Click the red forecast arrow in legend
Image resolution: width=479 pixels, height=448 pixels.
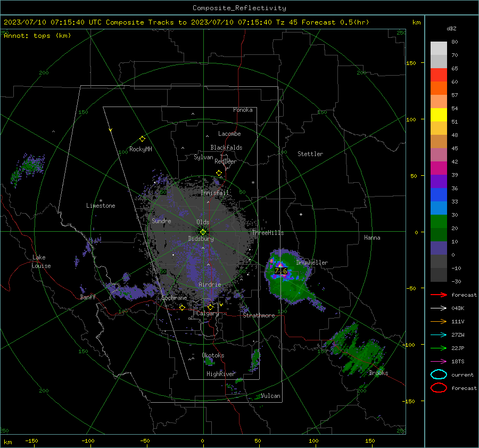439,295
